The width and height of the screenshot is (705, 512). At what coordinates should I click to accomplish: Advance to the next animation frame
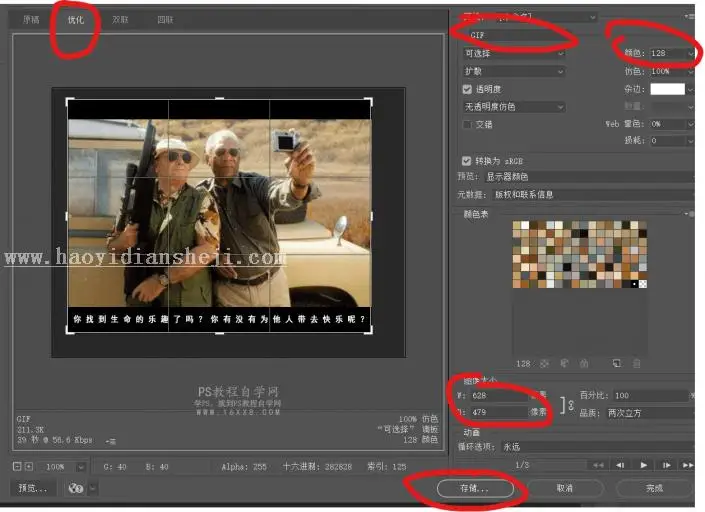click(x=666, y=465)
